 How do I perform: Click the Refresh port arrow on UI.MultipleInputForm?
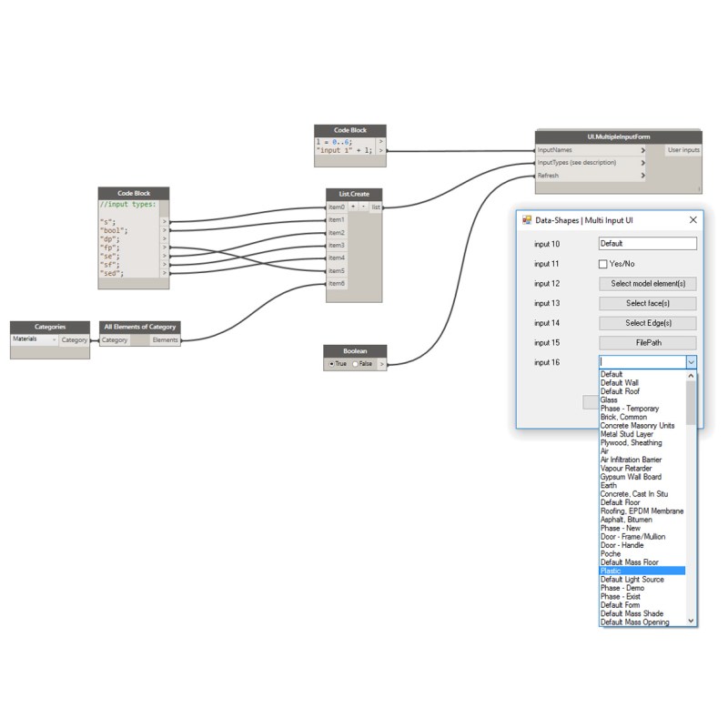point(642,175)
